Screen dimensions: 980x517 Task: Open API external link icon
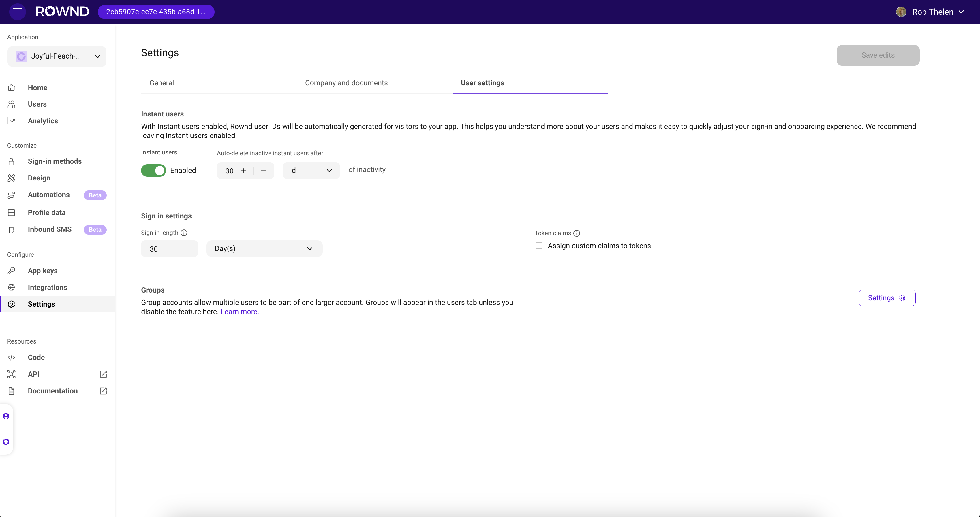pyautogui.click(x=103, y=374)
